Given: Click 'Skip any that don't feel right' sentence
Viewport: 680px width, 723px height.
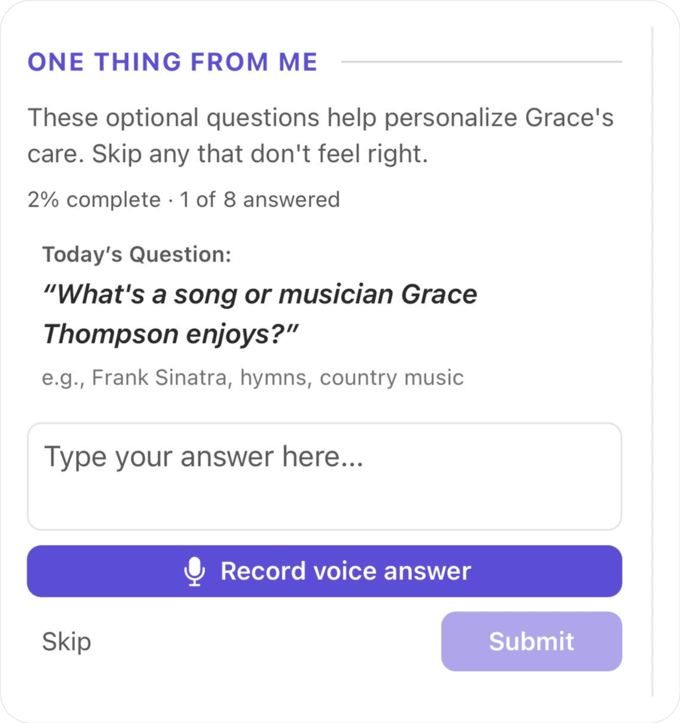Looking at the screenshot, I should (260, 154).
